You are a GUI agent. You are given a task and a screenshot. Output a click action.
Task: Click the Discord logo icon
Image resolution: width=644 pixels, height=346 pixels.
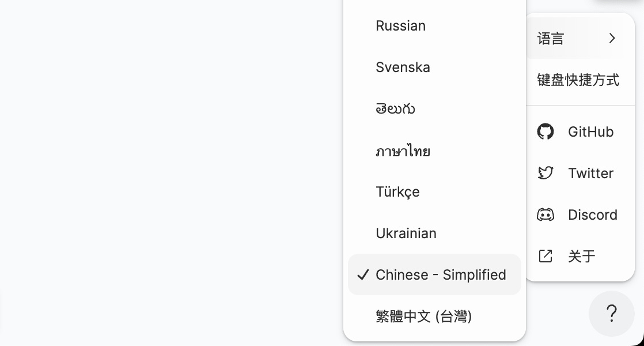(x=545, y=215)
